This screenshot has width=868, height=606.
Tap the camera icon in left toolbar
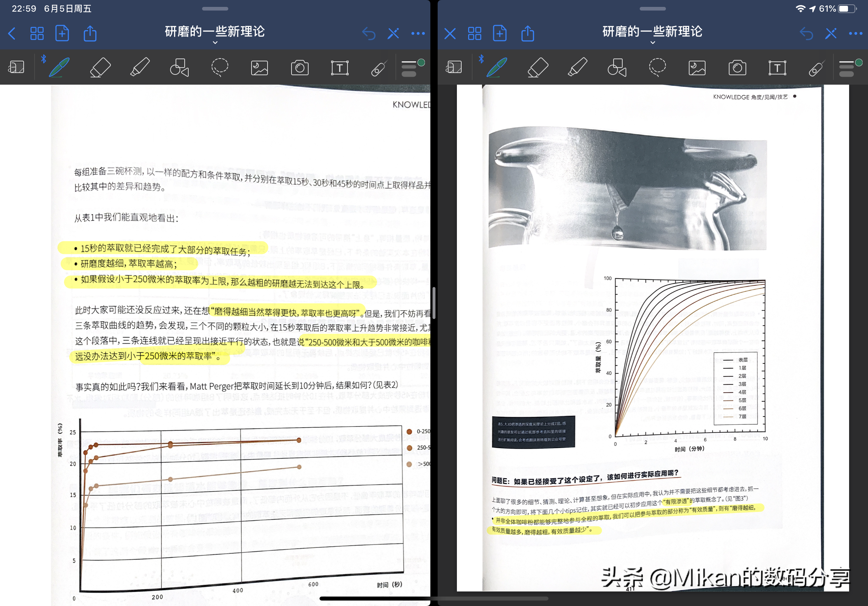tap(300, 68)
